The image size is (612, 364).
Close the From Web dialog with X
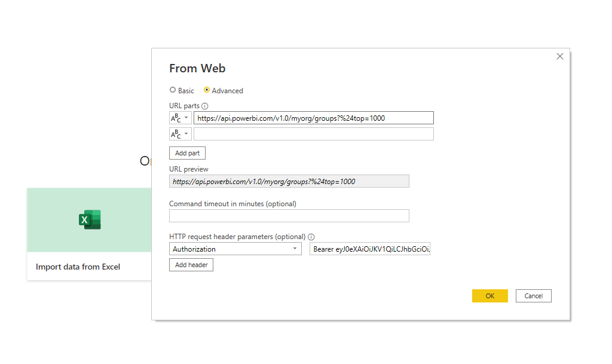pos(559,57)
